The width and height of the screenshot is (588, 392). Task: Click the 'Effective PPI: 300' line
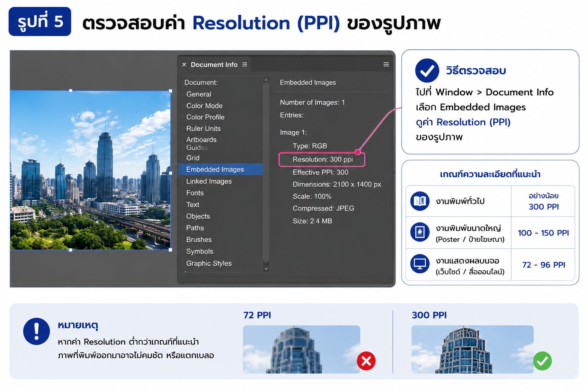click(x=320, y=172)
